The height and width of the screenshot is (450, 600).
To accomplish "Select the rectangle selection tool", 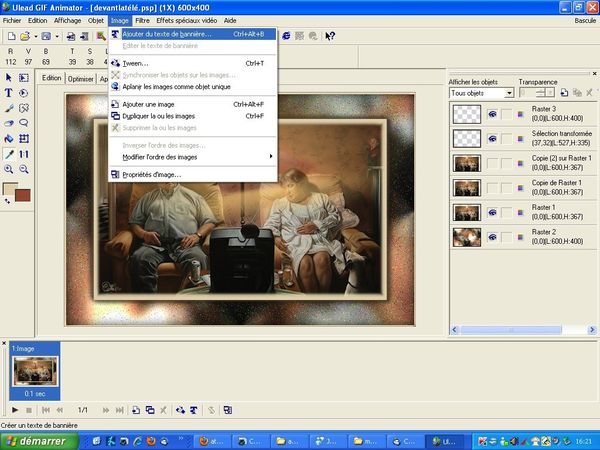I will point(24,78).
